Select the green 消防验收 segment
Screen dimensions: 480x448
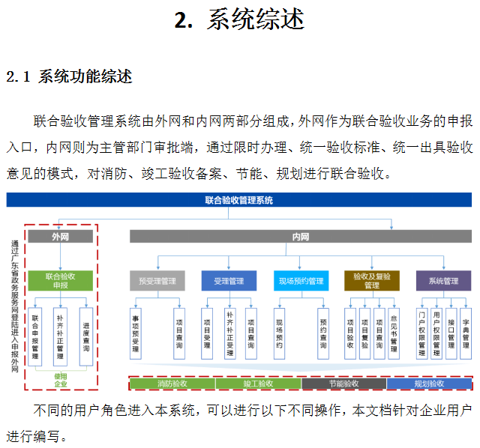coord(172,384)
